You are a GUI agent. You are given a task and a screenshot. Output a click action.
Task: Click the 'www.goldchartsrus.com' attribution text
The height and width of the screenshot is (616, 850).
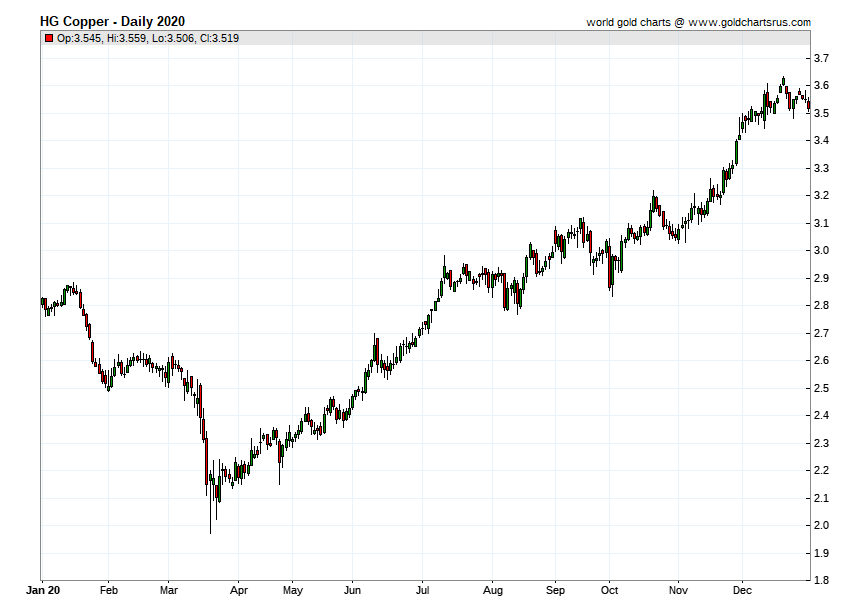749,22
